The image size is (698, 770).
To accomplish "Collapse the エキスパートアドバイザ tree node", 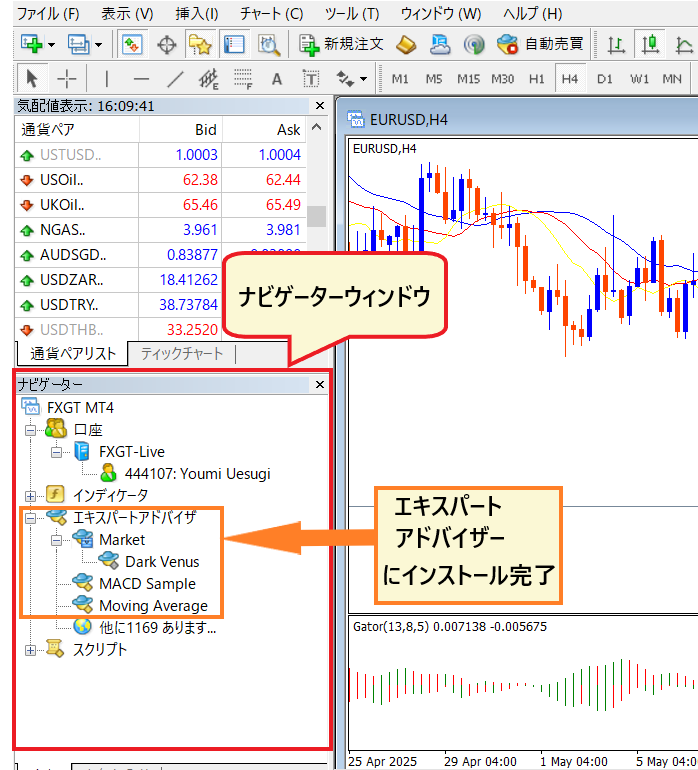I will tap(30, 518).
